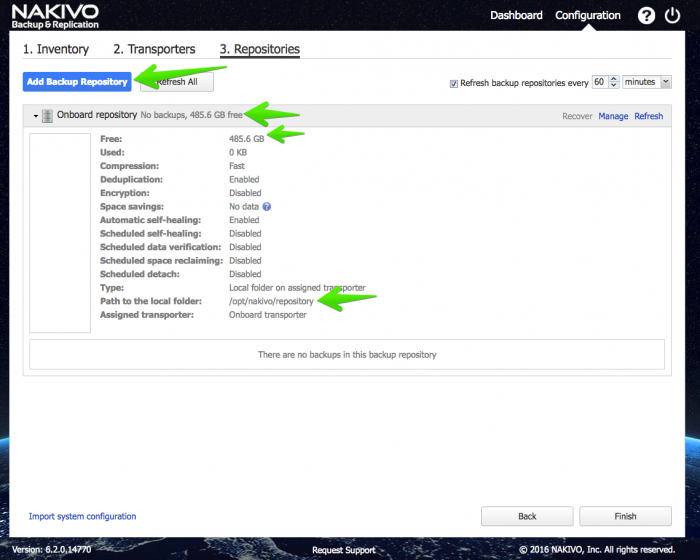Click the Version 6.2.0.14770 text
Screen dimensions: 700x560
coord(51,550)
